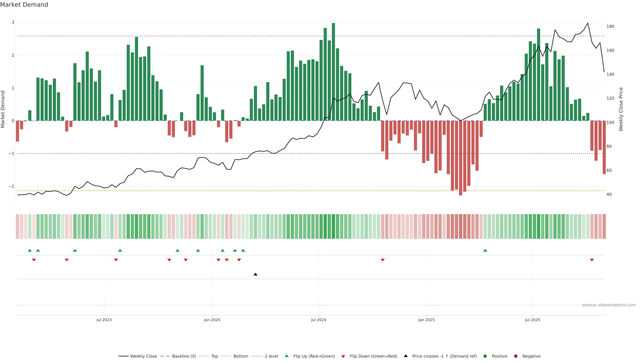This screenshot has height=362, width=644.
Task: Click the green flip-up marker after Jan 2025
Action: [x=485, y=250]
